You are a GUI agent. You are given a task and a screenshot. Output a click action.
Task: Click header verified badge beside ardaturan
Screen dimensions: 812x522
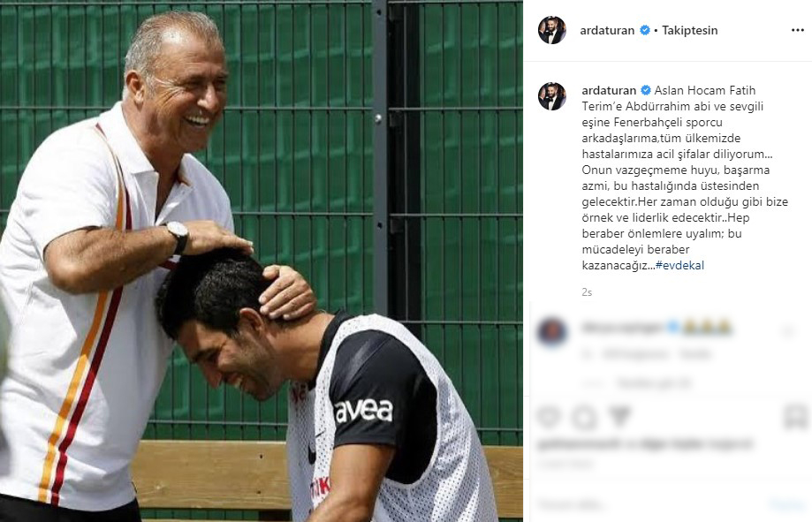pyautogui.click(x=645, y=31)
